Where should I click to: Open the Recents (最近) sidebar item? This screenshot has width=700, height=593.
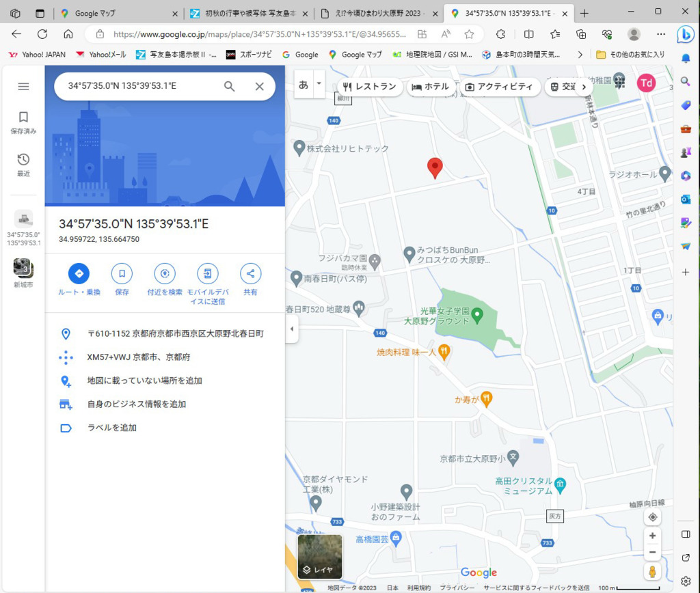point(23,165)
